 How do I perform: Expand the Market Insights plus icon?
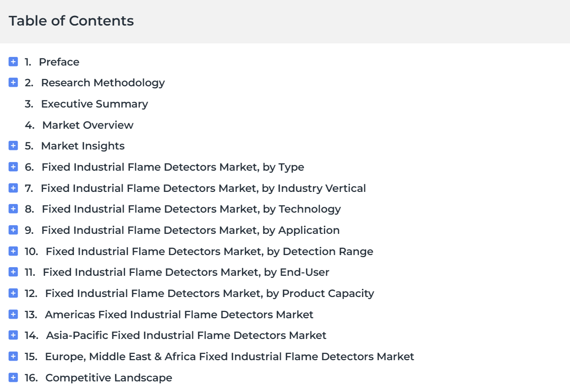pyautogui.click(x=13, y=146)
